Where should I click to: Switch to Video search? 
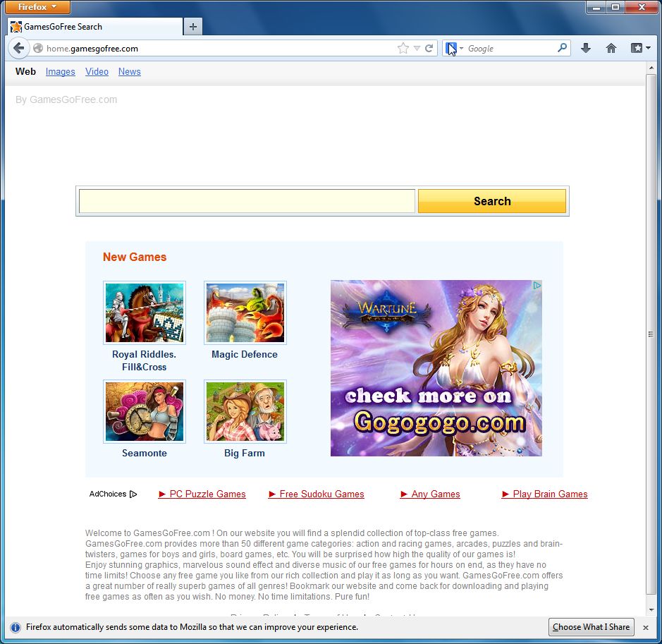pyautogui.click(x=97, y=72)
